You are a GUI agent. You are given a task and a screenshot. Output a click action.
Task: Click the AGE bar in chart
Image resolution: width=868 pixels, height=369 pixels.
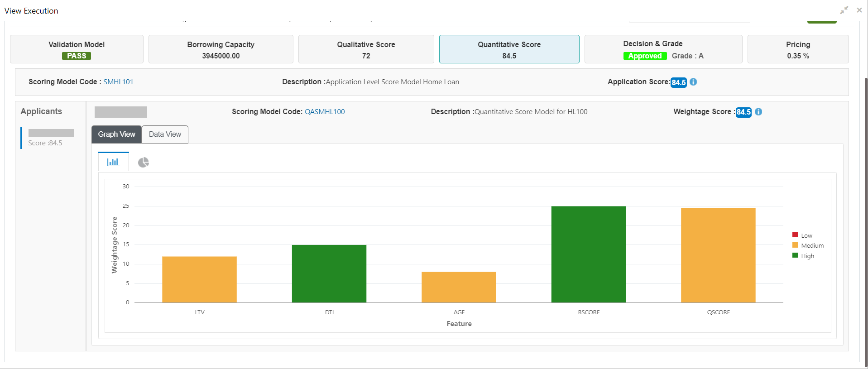459,287
